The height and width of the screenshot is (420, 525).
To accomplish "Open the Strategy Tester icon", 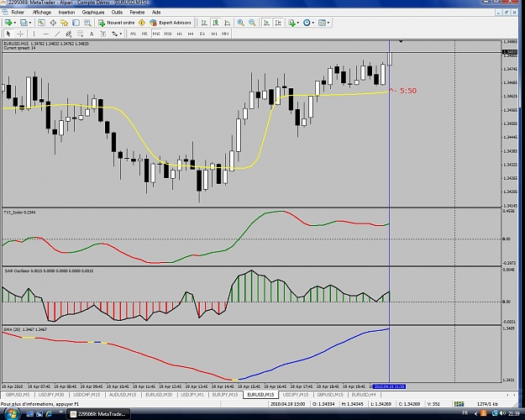I will point(87,23).
